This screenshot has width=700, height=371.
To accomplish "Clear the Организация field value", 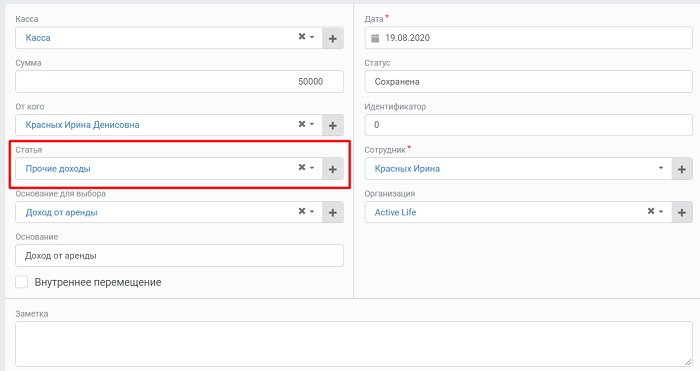I will click(x=651, y=211).
